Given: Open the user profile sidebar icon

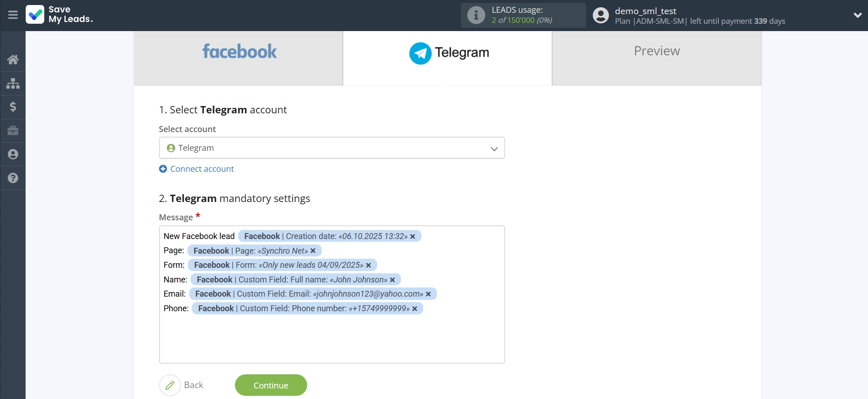Looking at the screenshot, I should click(13, 154).
